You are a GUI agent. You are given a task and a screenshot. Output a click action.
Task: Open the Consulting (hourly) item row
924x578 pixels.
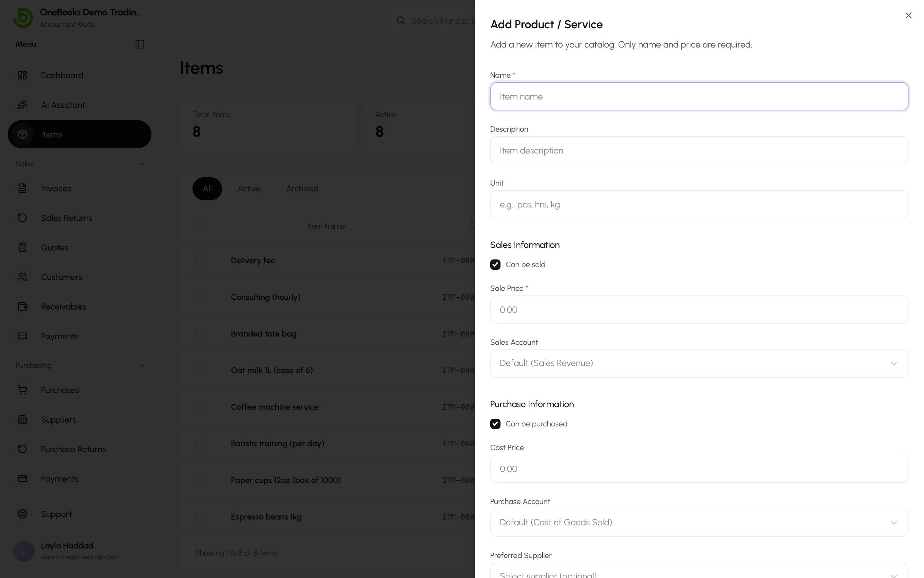pos(327,297)
